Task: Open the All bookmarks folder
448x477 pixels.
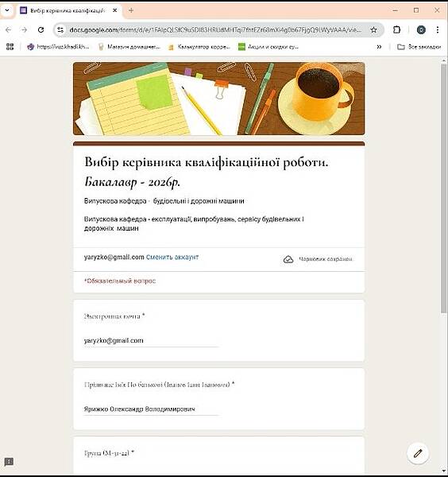Action: pos(419,47)
